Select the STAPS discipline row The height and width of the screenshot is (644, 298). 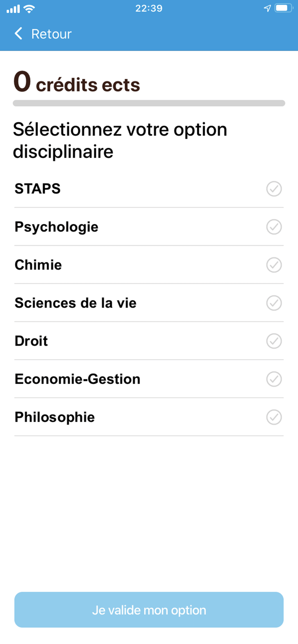coord(149,189)
